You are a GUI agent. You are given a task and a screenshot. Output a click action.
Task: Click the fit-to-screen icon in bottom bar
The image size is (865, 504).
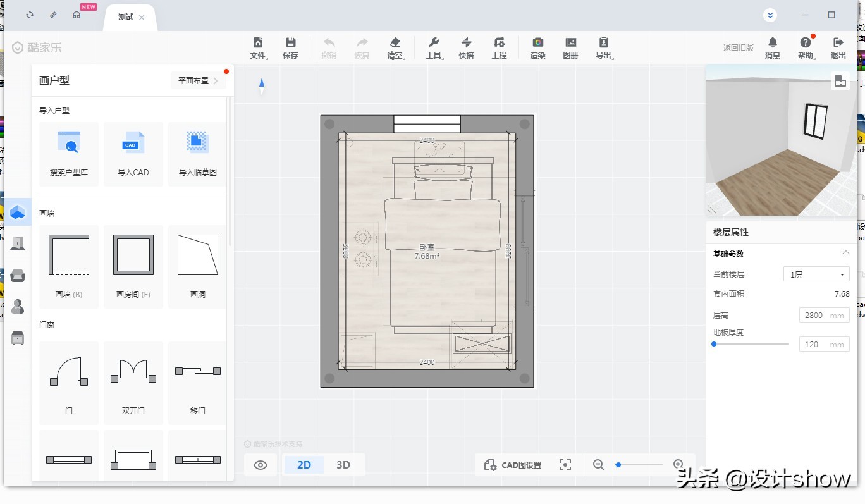565,465
